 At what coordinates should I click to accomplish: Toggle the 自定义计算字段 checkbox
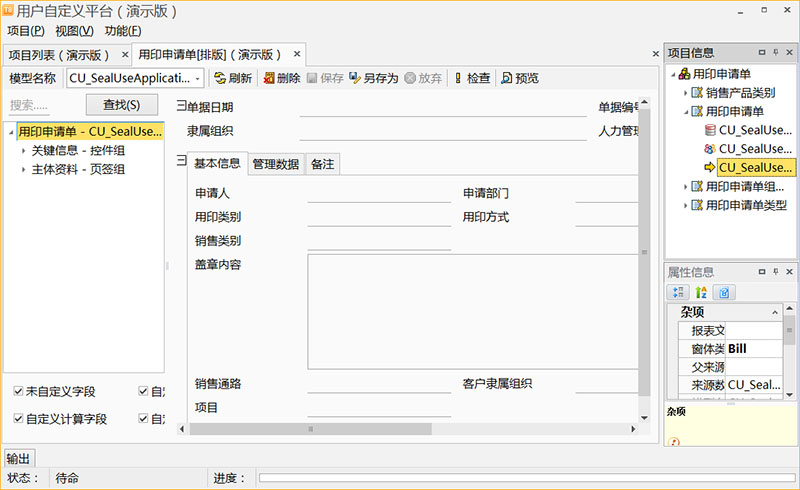pyautogui.click(x=19, y=419)
